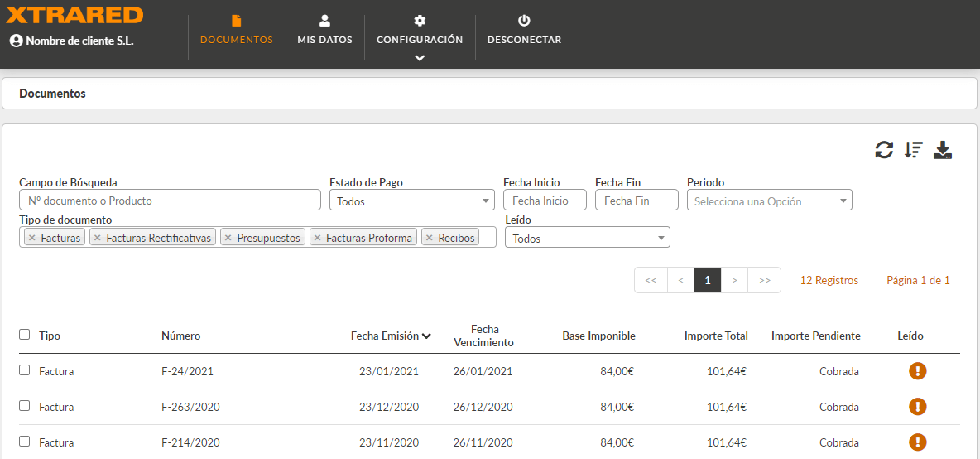Click unread alert icon for F-24/2021

pyautogui.click(x=917, y=371)
